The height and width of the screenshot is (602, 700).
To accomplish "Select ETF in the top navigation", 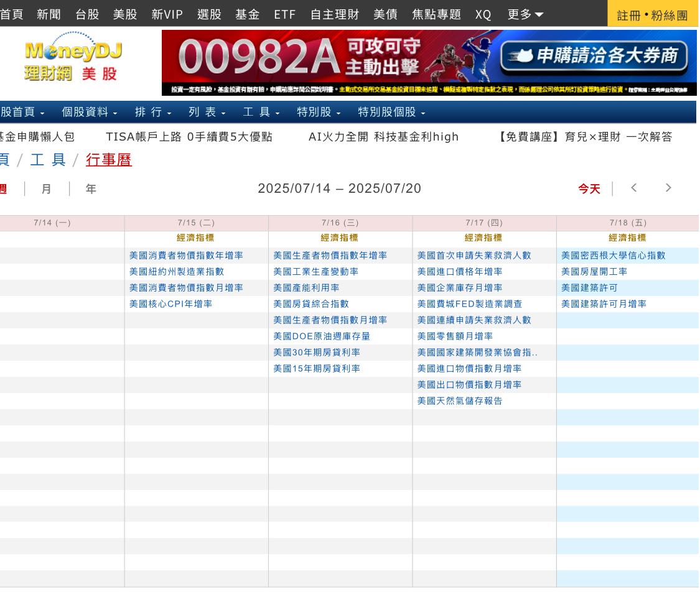I will (x=284, y=14).
